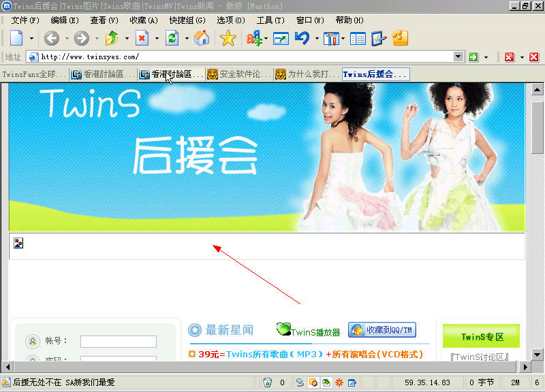Open the 工具(T) menu
545x392 pixels.
[x=270, y=20]
